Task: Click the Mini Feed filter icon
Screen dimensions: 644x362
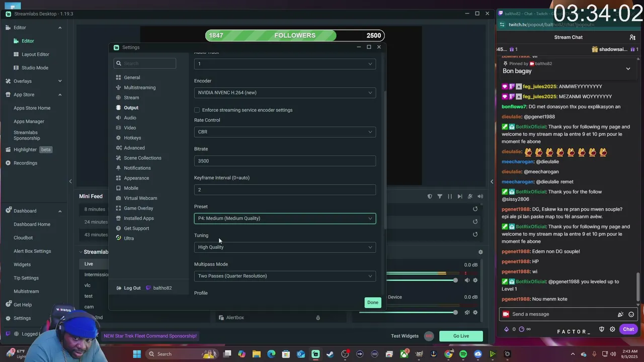Action: click(x=440, y=197)
